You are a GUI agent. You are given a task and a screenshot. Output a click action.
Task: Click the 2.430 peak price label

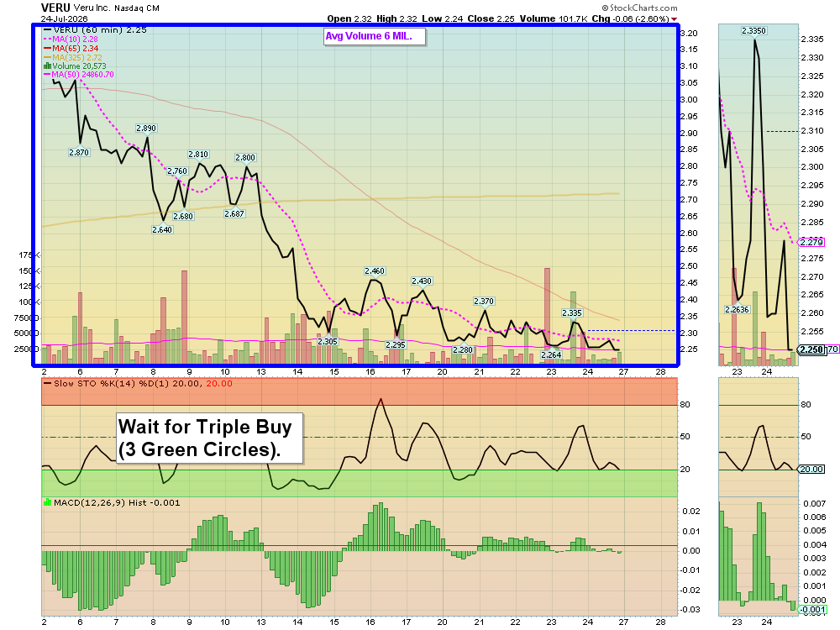422,281
